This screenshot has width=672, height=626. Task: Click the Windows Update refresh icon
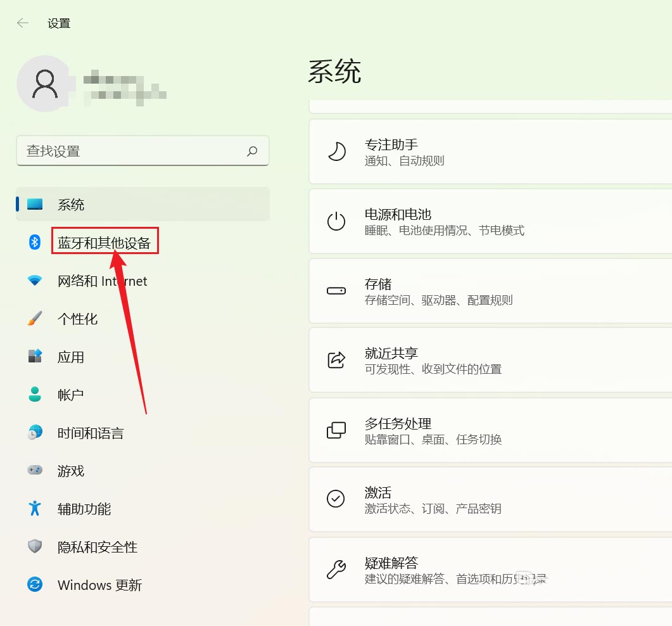tap(35, 584)
